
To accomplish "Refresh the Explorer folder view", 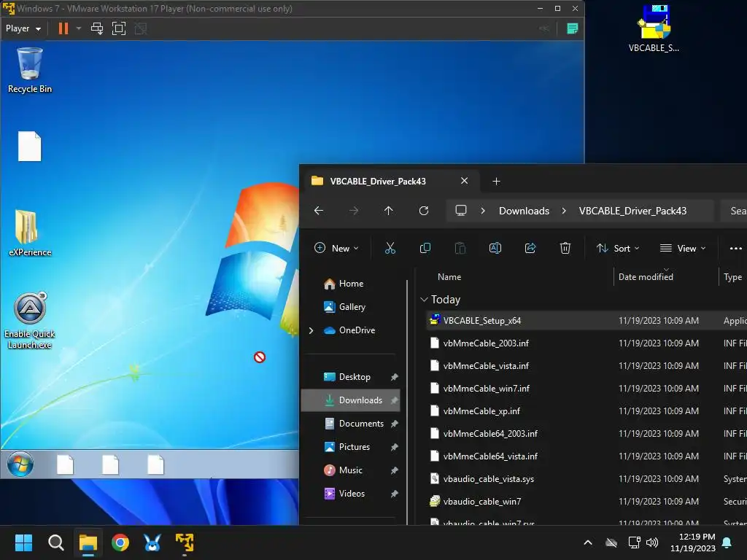I will (x=424, y=211).
